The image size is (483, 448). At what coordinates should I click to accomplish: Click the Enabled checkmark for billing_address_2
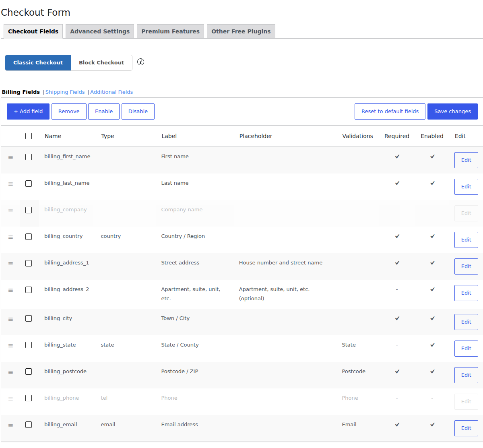click(x=432, y=289)
